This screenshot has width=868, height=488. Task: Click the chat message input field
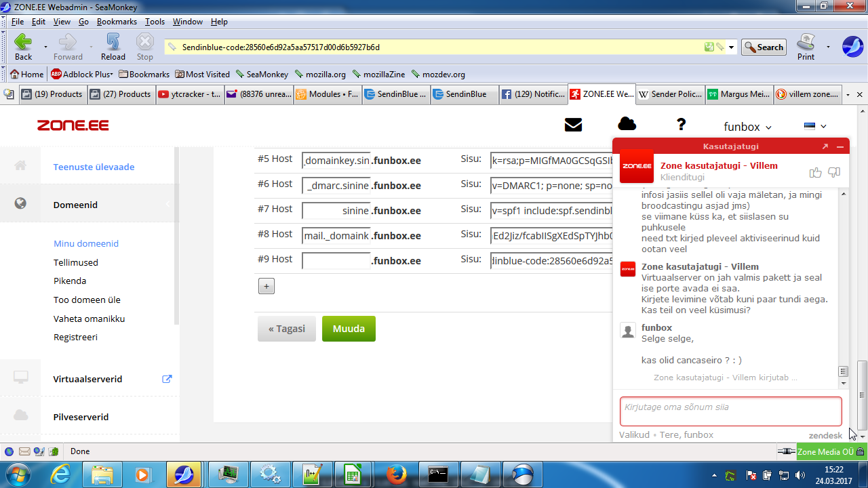pyautogui.click(x=730, y=411)
